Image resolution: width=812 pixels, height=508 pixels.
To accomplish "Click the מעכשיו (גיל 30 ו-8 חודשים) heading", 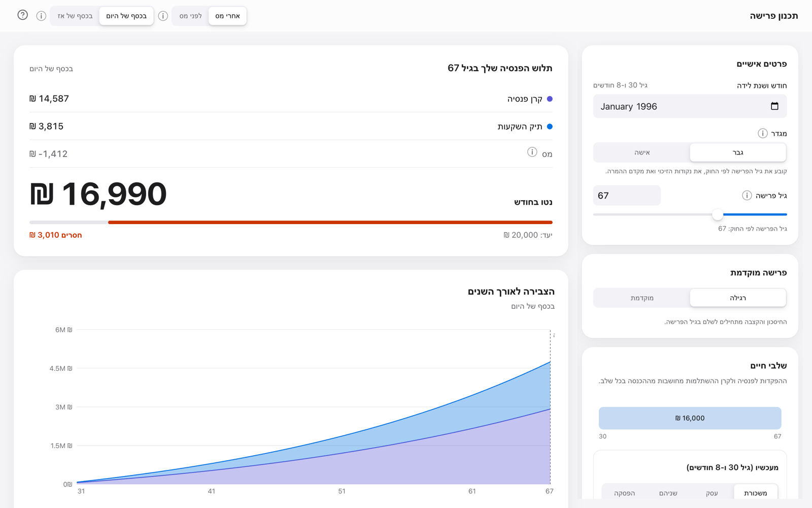I will (x=732, y=467).
